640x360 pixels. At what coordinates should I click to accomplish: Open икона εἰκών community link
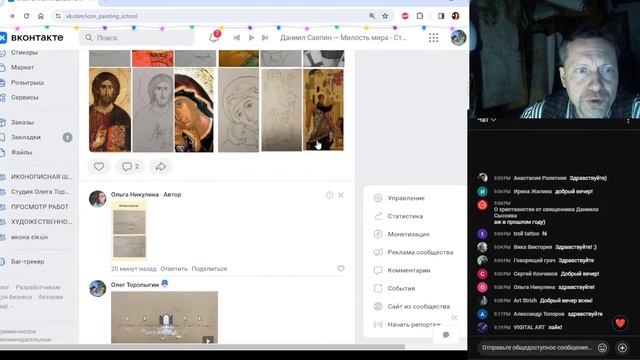29,237
